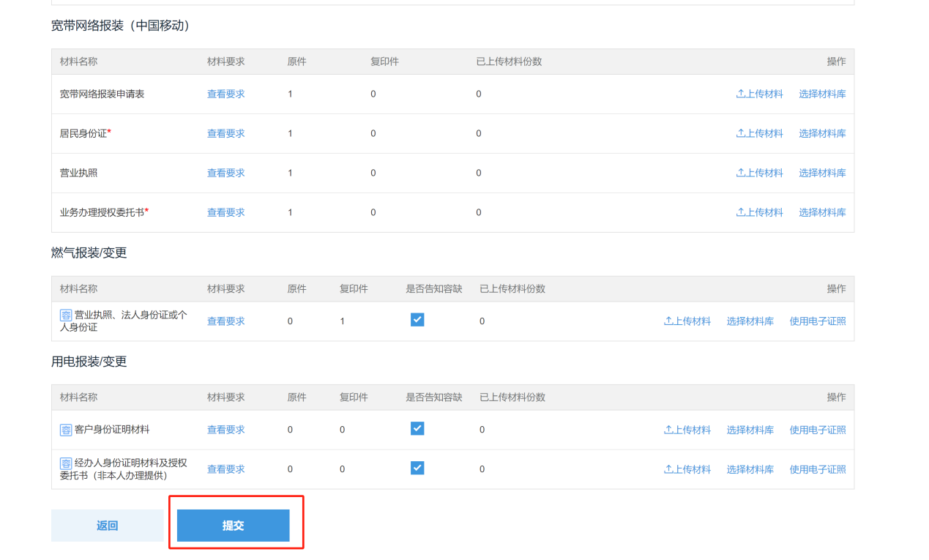The image size is (929, 560).
Task: Click the 容 icon beside 经办人身份证明材料
Action: click(66, 463)
